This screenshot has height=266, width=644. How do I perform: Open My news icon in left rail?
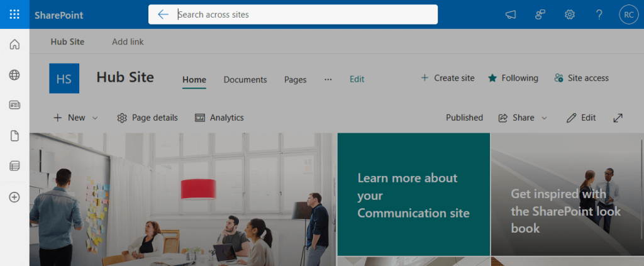[14, 105]
